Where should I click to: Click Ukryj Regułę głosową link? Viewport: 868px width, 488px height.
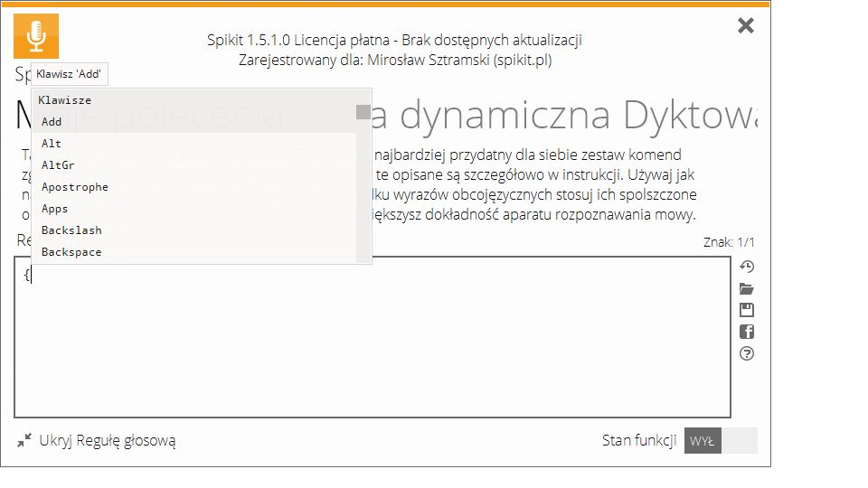[x=108, y=441]
